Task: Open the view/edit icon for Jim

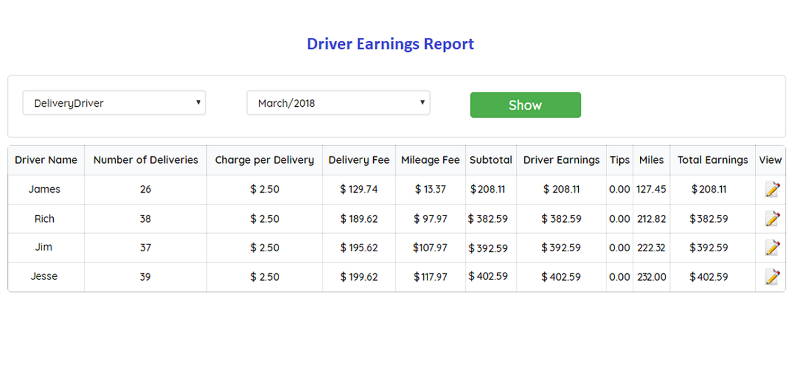Action: click(772, 248)
